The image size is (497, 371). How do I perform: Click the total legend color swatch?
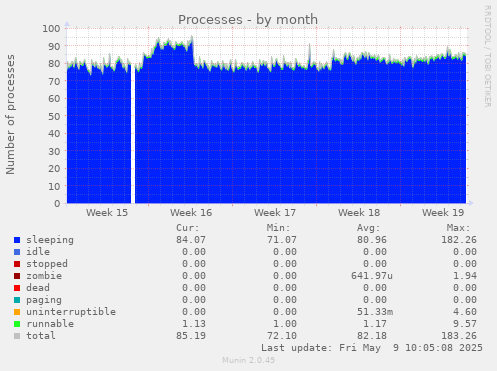click(17, 336)
